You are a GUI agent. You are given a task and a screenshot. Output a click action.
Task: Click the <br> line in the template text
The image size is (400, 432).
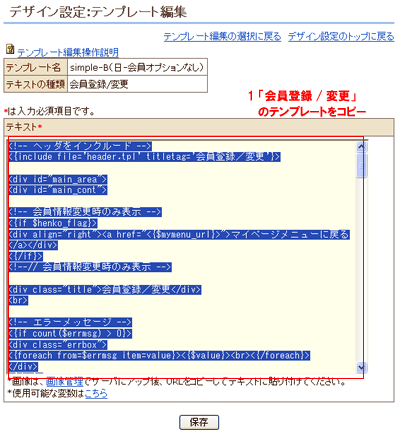(19, 301)
